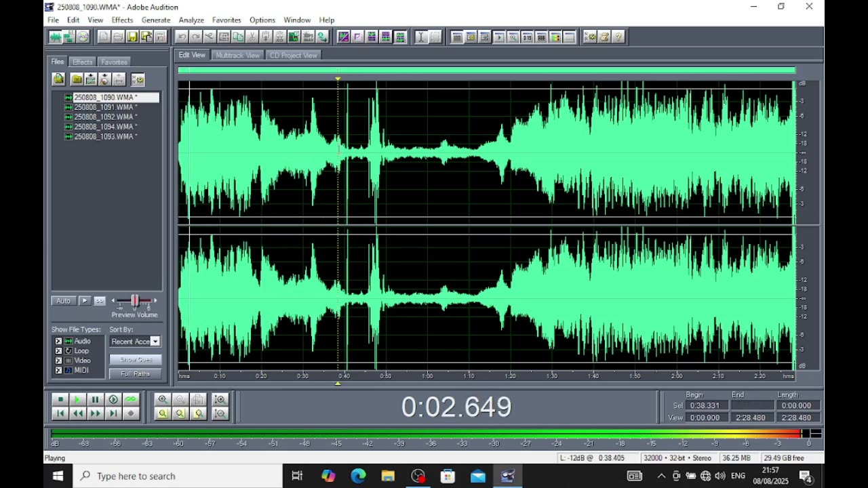Open the Help question-mark toolbar icon
Image resolution: width=868 pixels, height=488 pixels.
click(618, 37)
